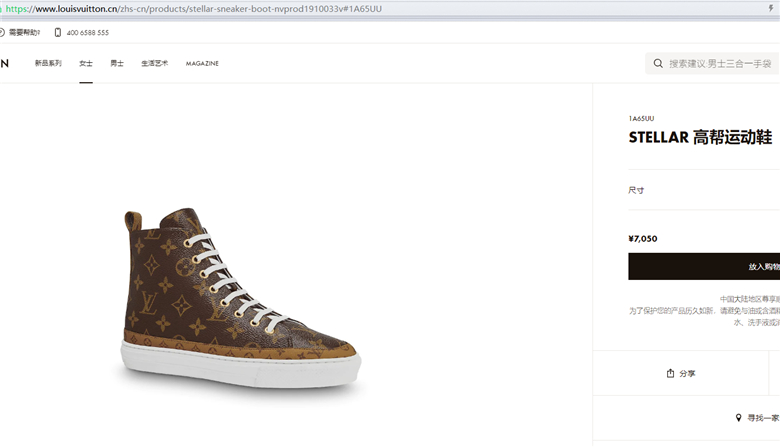The height and width of the screenshot is (447, 780).
Task: Click the partial logo letter N
Action: pyautogui.click(x=4, y=63)
